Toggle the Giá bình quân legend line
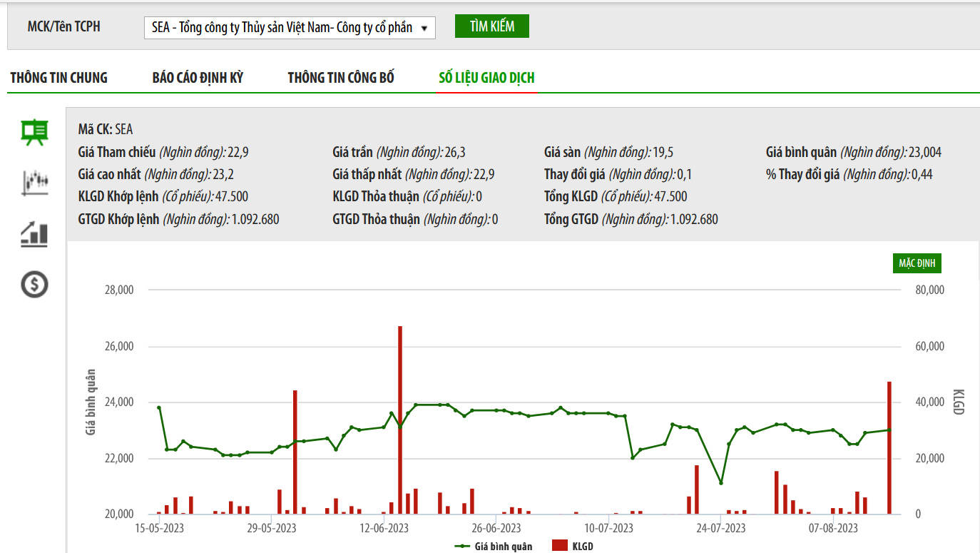 462,547
